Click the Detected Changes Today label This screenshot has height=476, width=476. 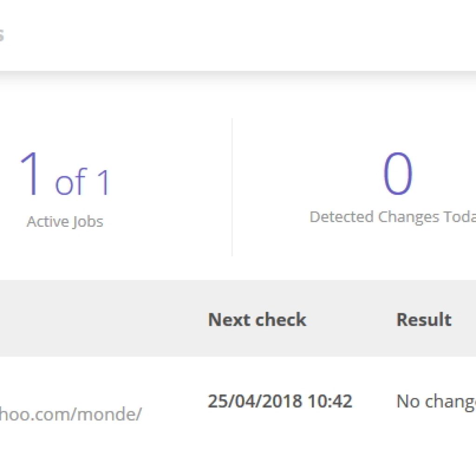(x=393, y=217)
